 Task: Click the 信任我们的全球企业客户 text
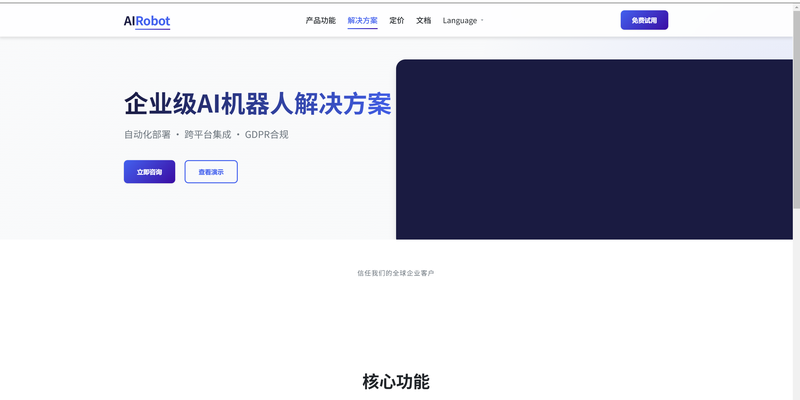[x=395, y=273]
